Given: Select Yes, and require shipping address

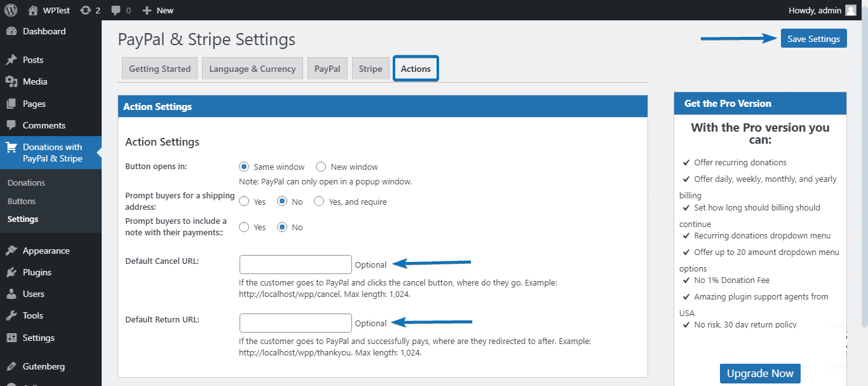Looking at the screenshot, I should coord(319,202).
